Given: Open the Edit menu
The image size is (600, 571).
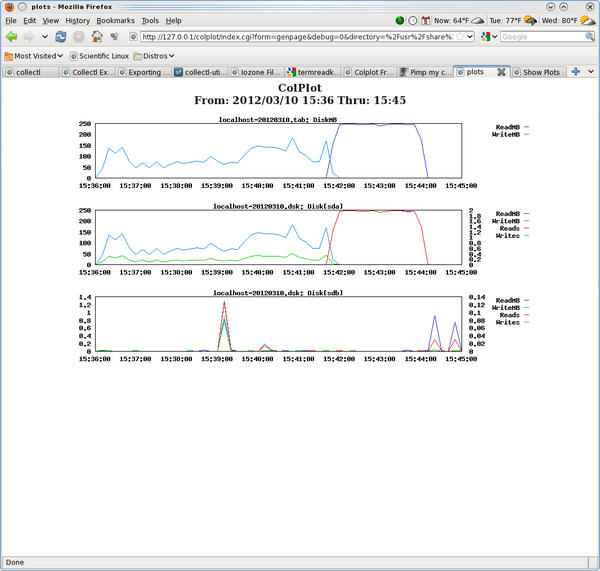Looking at the screenshot, I should point(29,21).
